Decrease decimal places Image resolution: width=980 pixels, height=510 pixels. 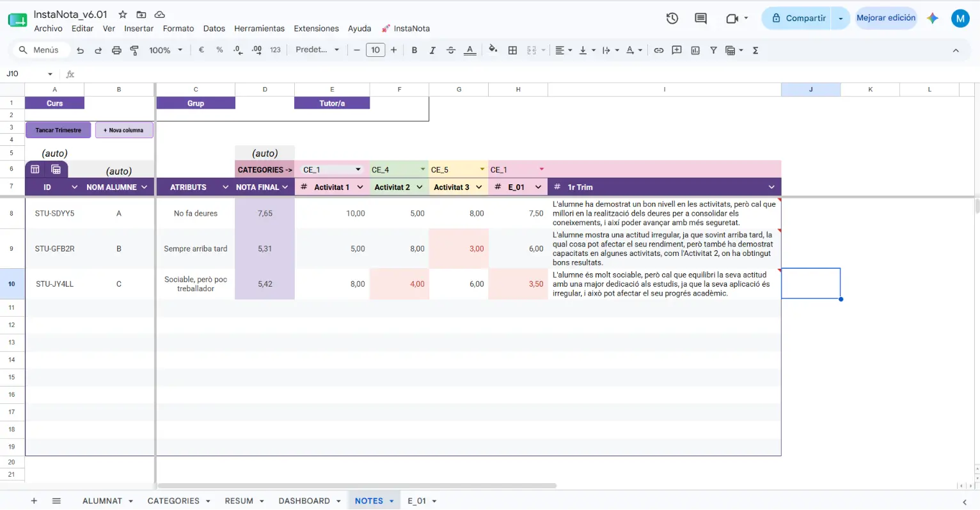pyautogui.click(x=238, y=50)
